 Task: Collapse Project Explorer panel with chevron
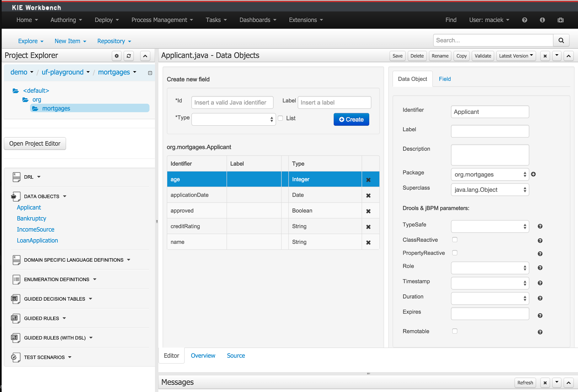(145, 56)
